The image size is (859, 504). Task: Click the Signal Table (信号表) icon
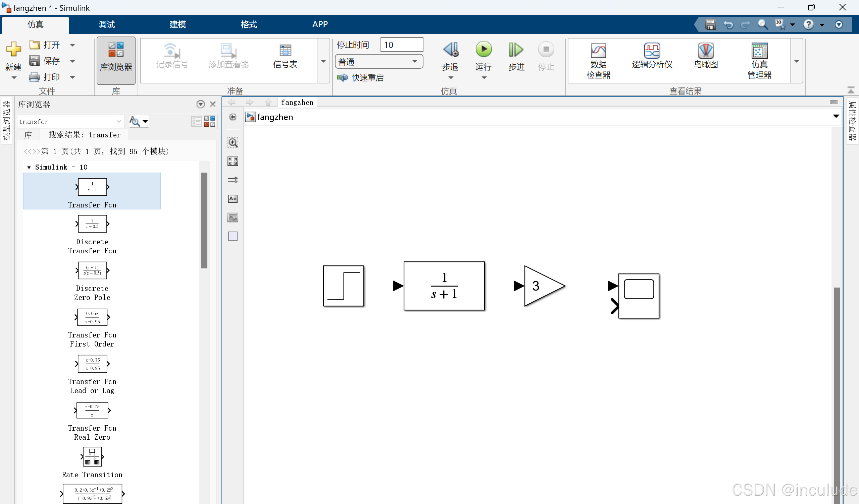[x=285, y=56]
